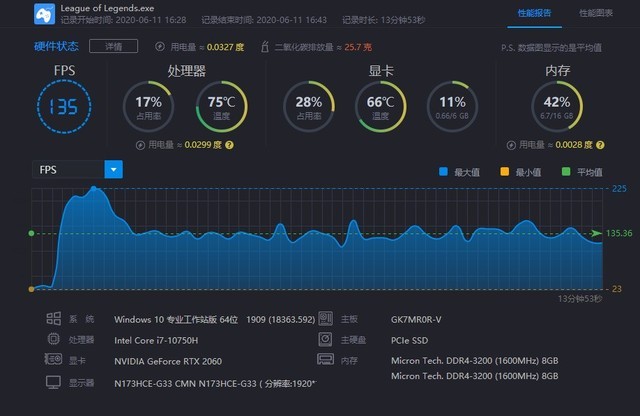This screenshot has width=640, height=416.
Task: Click the FPS 135 circular gauge
Action: click(63, 108)
